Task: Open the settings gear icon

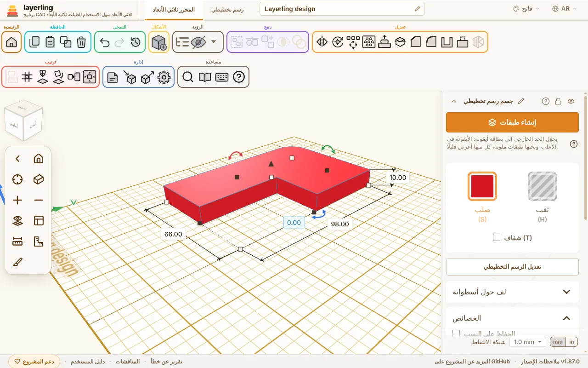Action: (x=164, y=77)
